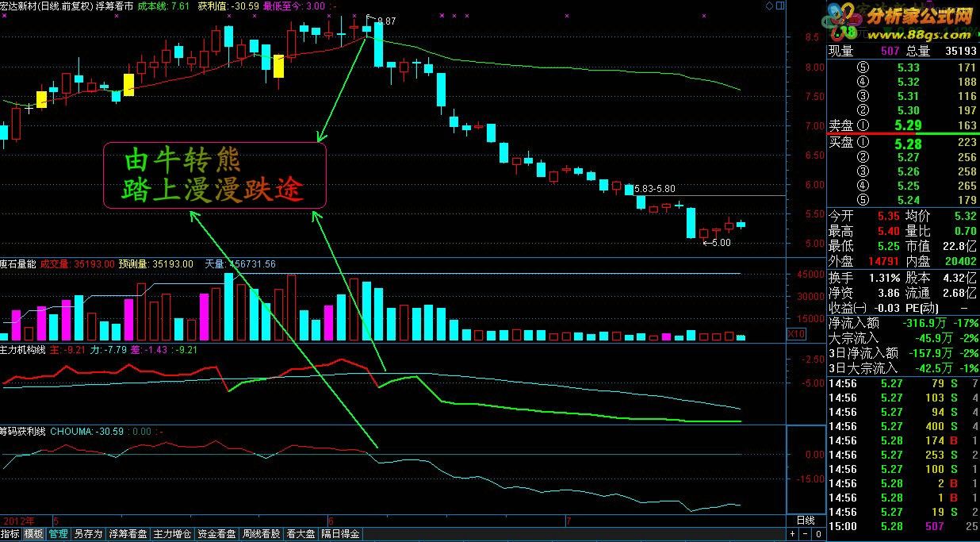Click the 浮筹看市 indicator name

point(114,6)
